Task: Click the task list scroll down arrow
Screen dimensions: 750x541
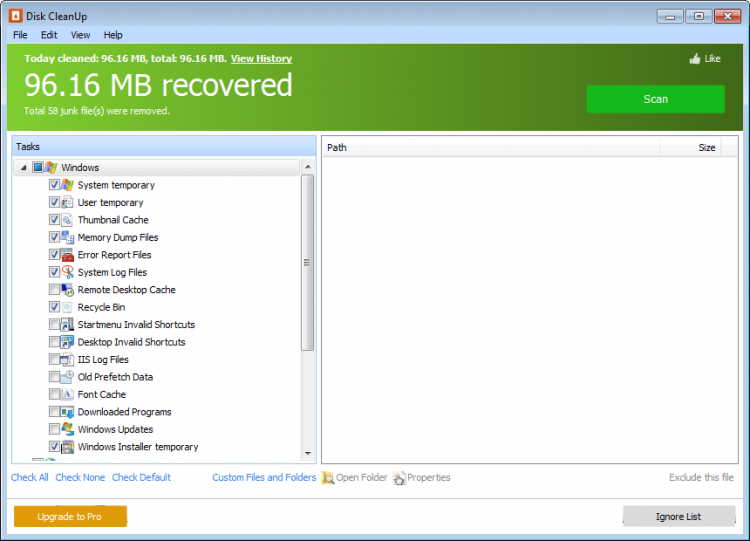Action: pos(308,453)
